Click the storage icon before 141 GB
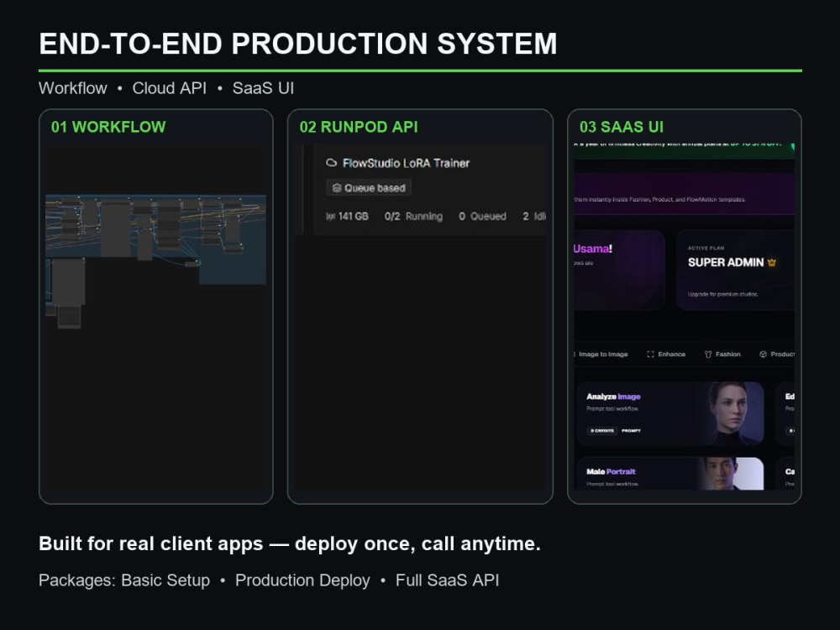This screenshot has height=630, width=840. point(330,217)
